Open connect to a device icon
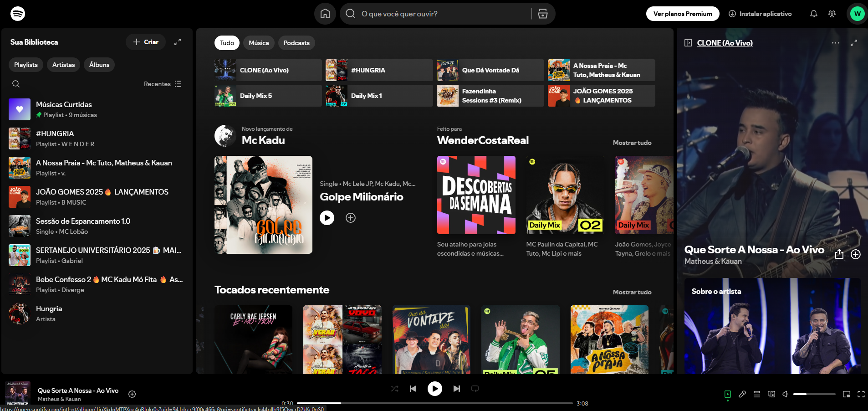Viewport: 868px width, 411px height. [771, 394]
